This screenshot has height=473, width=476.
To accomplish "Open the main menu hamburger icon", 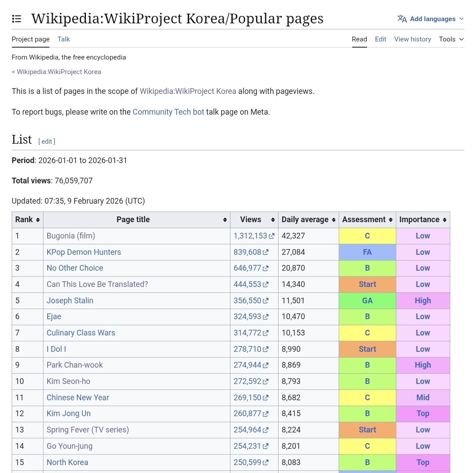I will [16, 19].
